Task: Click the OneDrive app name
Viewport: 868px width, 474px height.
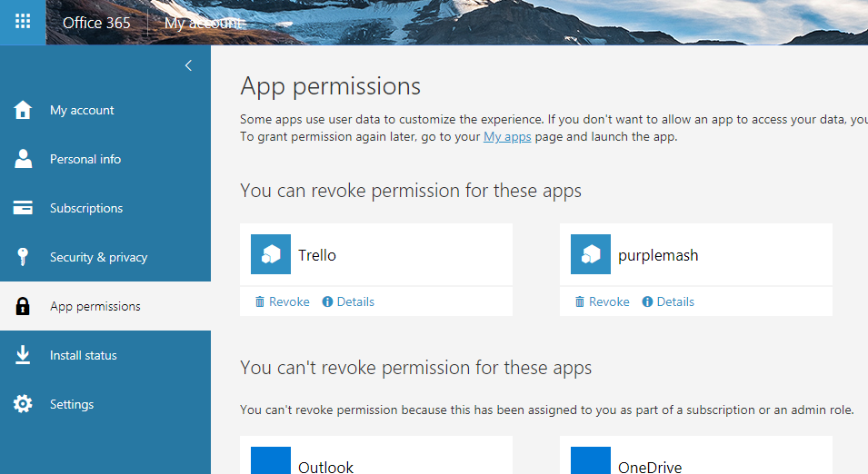Action: click(x=650, y=467)
